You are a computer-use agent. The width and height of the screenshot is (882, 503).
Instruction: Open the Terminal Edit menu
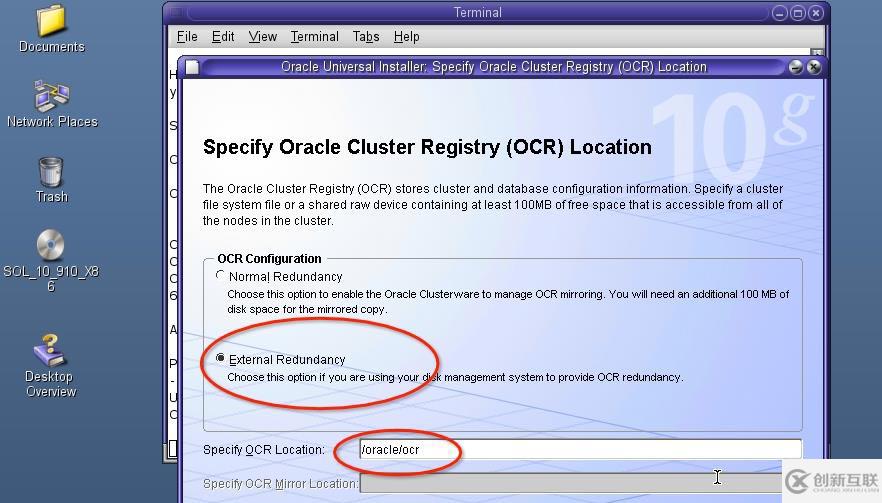(x=223, y=37)
